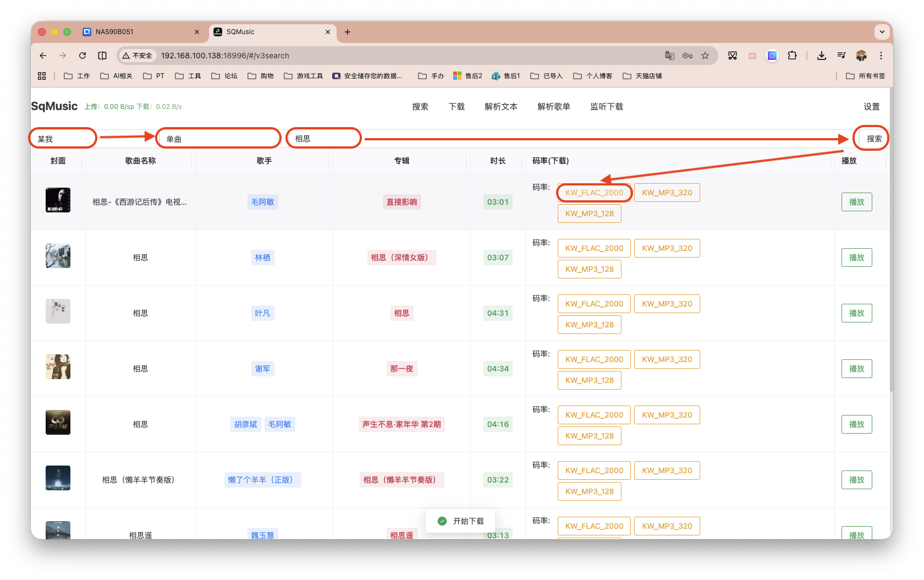Download KW_FLAC_2000 for the first song

point(594,193)
